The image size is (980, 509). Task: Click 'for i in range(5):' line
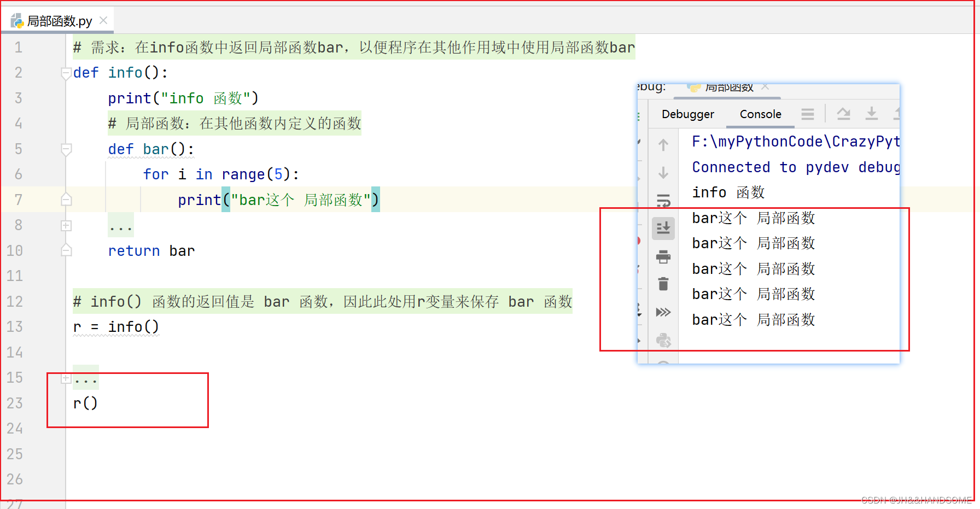(x=221, y=174)
